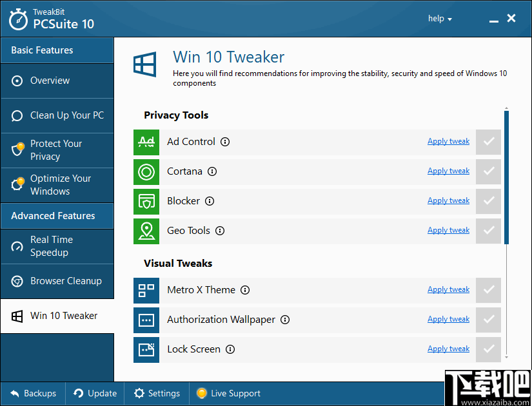This screenshot has height=406, width=532.
Task: Collapse the Basic Features section
Action: (57, 50)
